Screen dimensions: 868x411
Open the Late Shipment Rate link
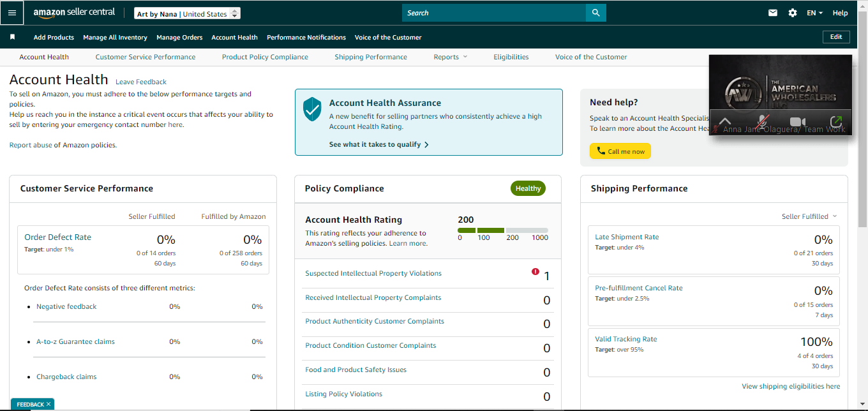627,237
